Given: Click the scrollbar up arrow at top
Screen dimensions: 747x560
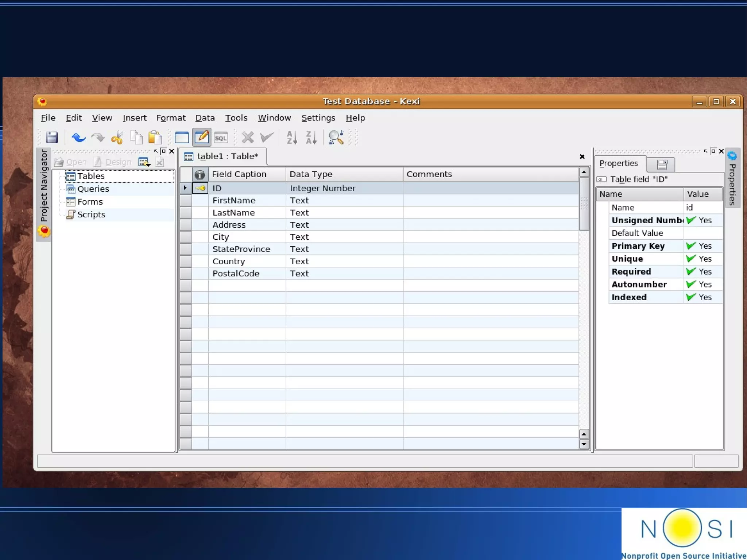Looking at the screenshot, I should tap(584, 172).
